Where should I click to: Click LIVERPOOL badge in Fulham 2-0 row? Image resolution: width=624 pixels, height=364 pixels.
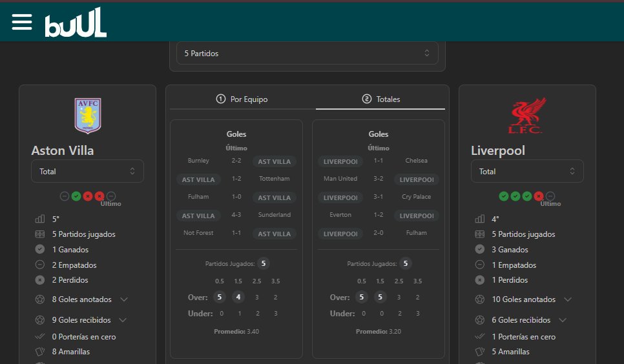pos(340,234)
